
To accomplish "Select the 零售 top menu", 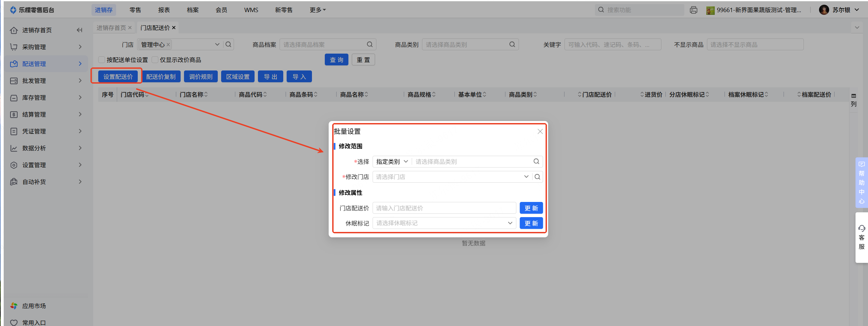I will tap(135, 10).
